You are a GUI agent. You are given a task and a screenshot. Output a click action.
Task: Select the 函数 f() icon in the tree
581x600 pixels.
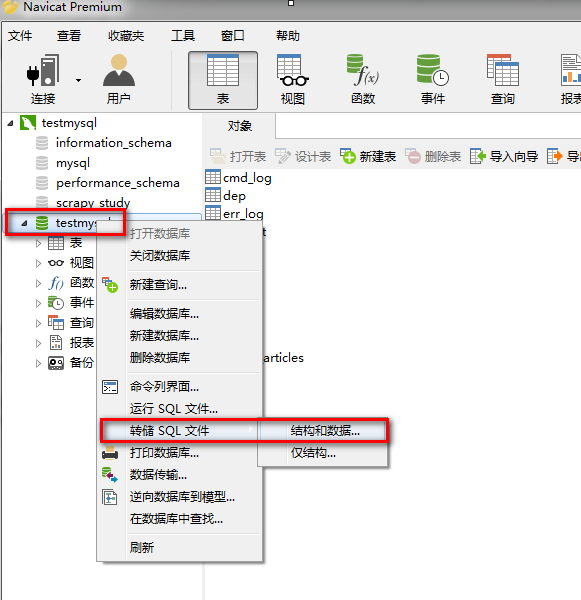point(56,283)
